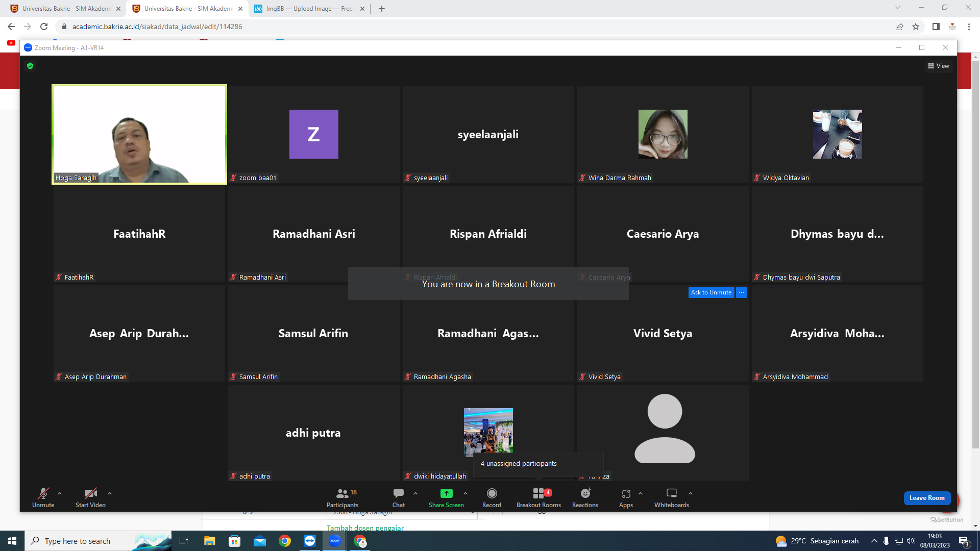Click the green Share Screen icon
This screenshot has width=980, height=551.
446,493
